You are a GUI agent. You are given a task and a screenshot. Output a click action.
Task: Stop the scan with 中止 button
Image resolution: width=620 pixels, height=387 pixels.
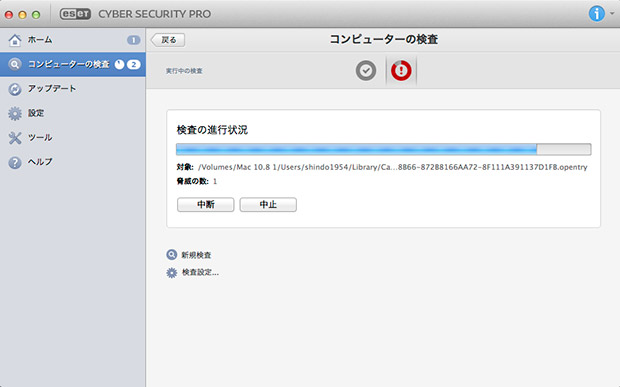point(268,204)
